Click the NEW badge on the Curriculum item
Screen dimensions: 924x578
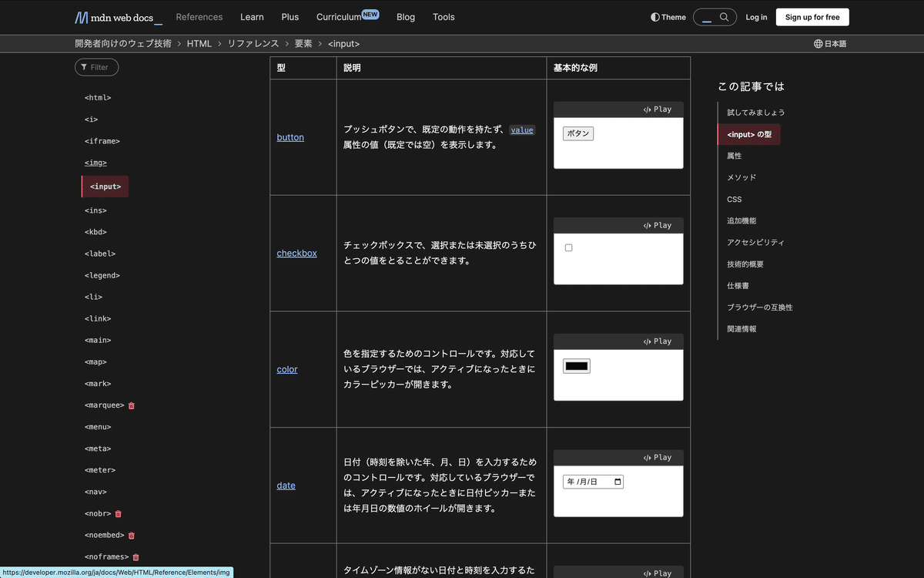(x=370, y=12)
